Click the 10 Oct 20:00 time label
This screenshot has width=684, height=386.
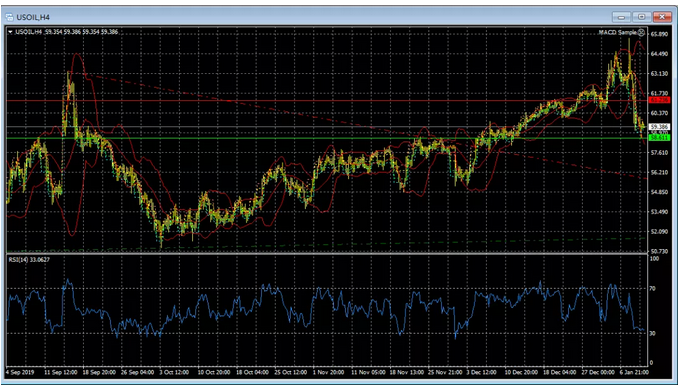point(214,372)
